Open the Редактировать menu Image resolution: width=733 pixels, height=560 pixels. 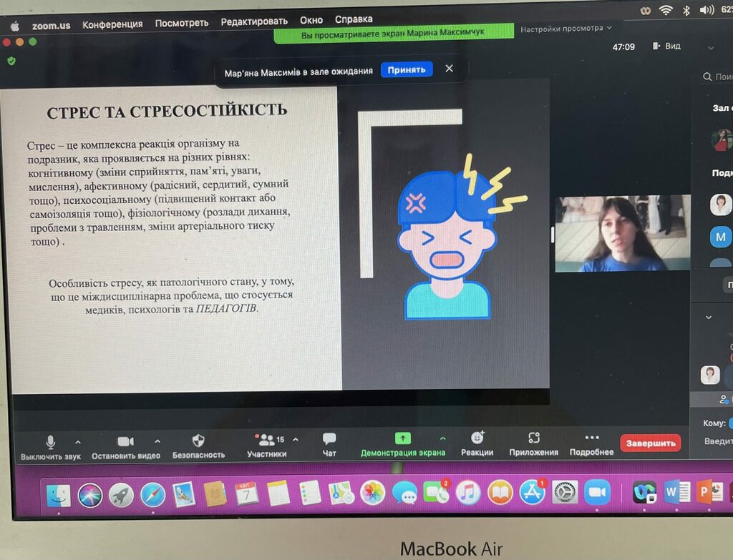point(254,21)
